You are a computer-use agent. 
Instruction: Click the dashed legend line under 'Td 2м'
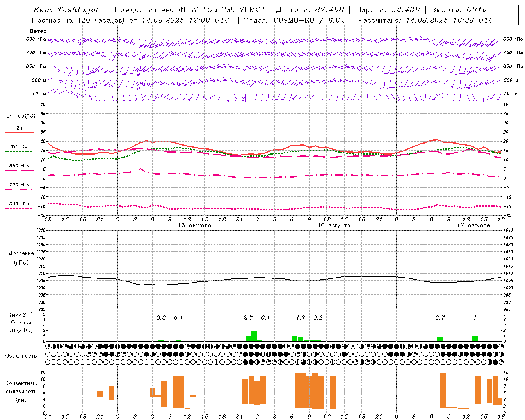pyautogui.click(x=18, y=152)
